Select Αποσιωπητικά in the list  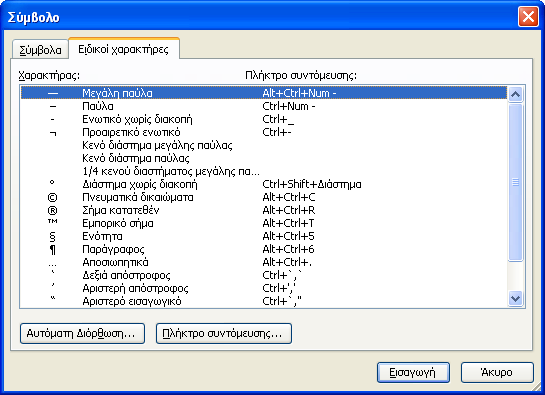pos(264,262)
